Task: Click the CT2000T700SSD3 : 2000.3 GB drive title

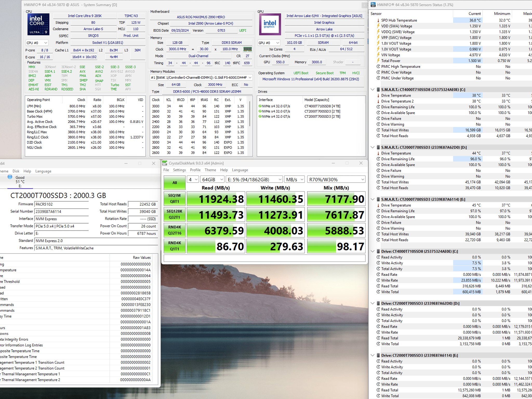Action: [58, 195]
